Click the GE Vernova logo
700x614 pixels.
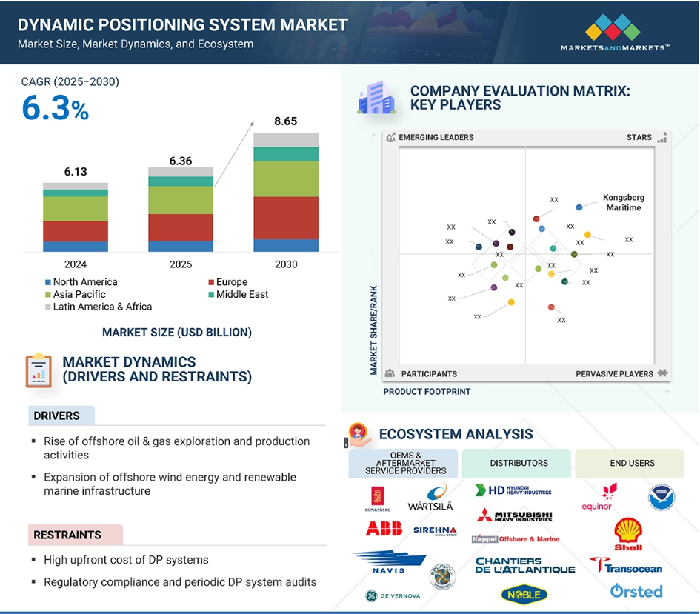point(393,595)
